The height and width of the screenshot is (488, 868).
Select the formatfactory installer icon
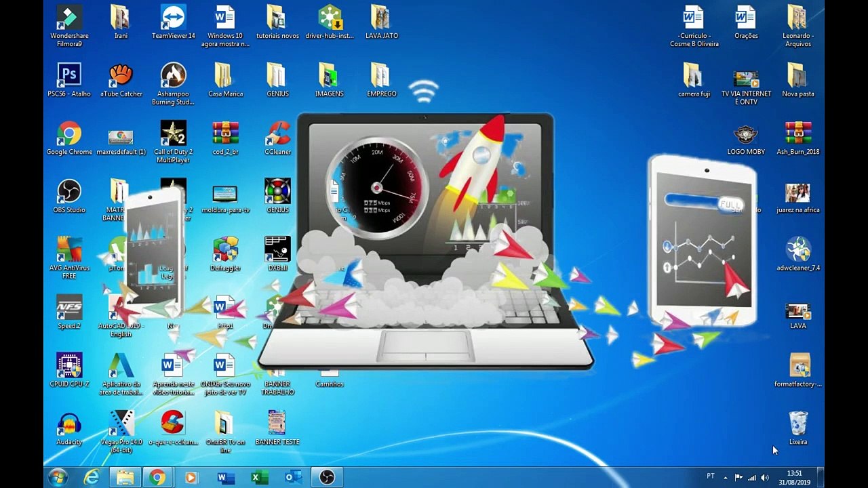(x=797, y=371)
